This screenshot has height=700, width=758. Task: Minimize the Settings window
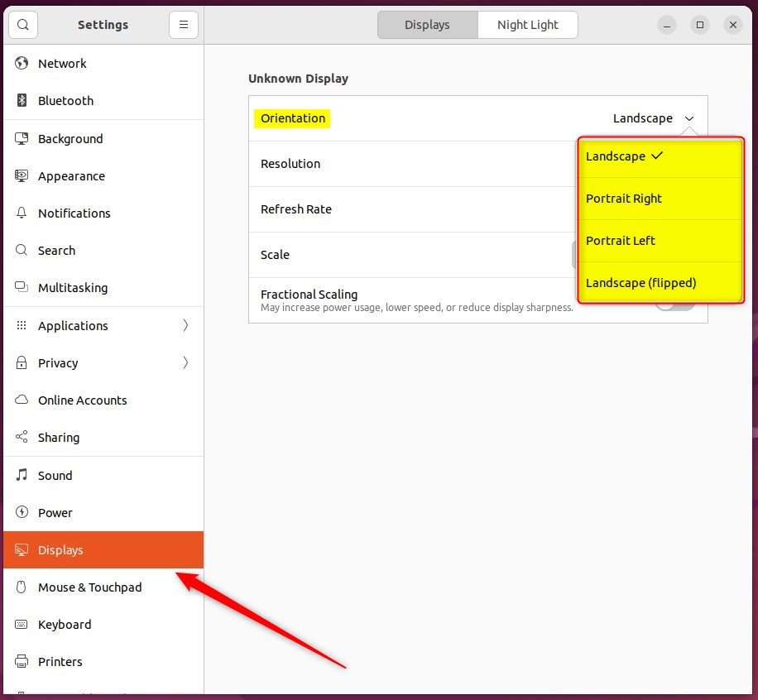(667, 25)
